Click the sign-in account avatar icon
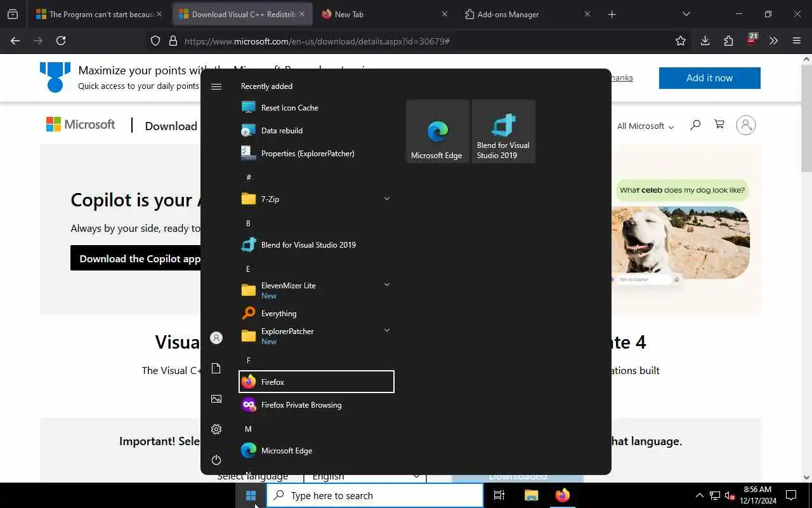812x508 pixels. coord(746,125)
